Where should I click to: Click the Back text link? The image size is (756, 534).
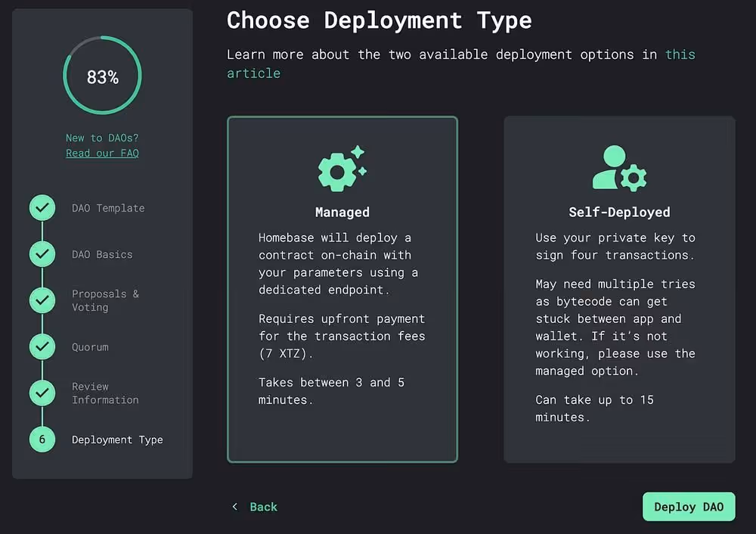point(263,507)
